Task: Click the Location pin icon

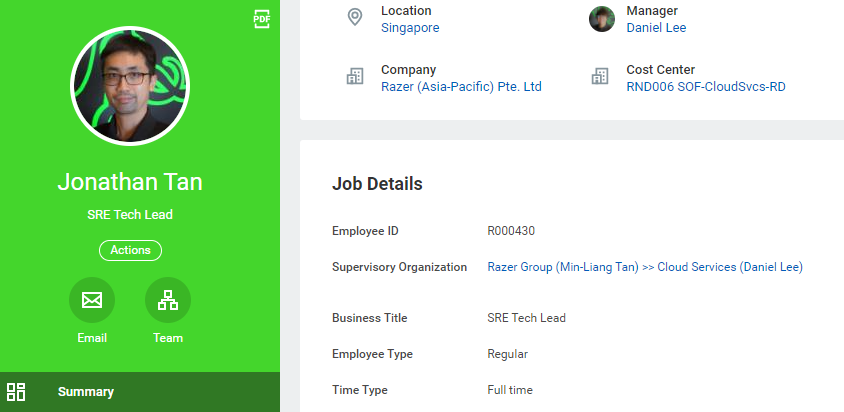Action: pos(355,17)
